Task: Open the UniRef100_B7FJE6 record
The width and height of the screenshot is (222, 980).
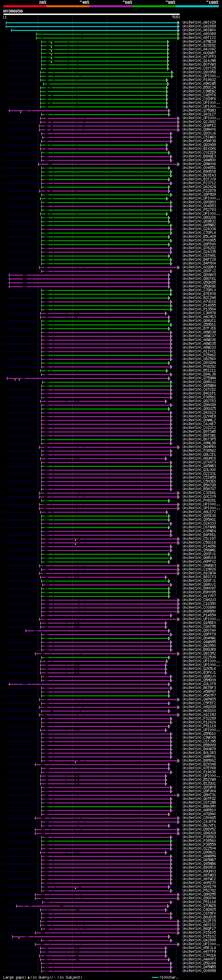Action: tap(199, 328)
